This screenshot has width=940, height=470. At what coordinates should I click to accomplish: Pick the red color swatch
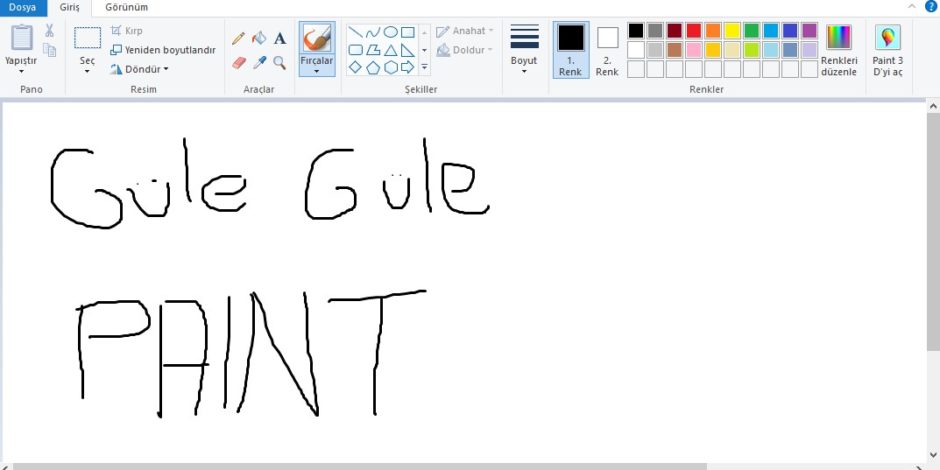tap(694, 31)
